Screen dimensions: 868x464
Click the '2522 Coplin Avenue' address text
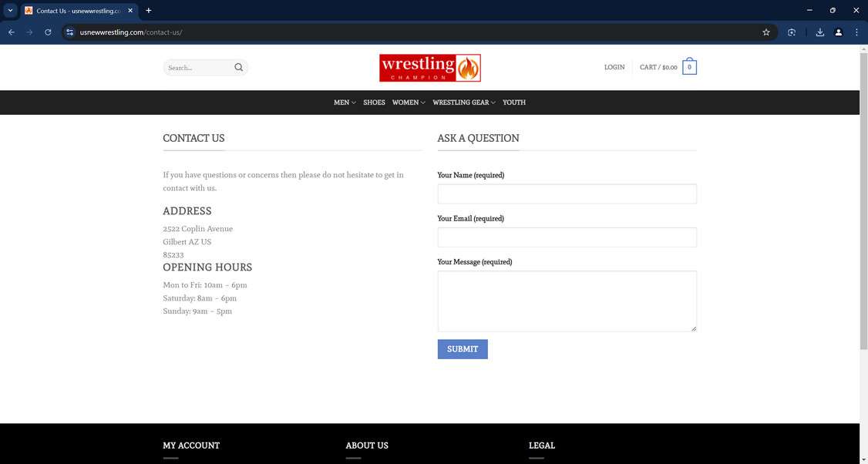pos(197,229)
